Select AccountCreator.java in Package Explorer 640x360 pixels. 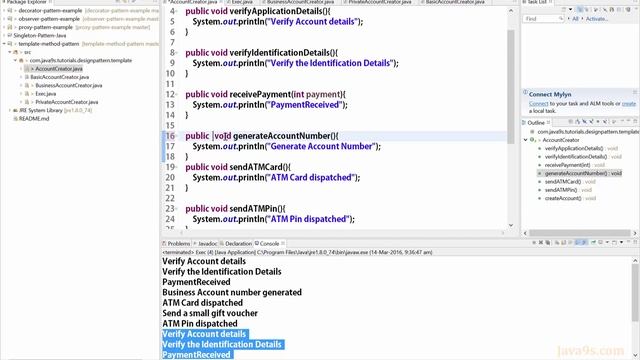click(59, 69)
